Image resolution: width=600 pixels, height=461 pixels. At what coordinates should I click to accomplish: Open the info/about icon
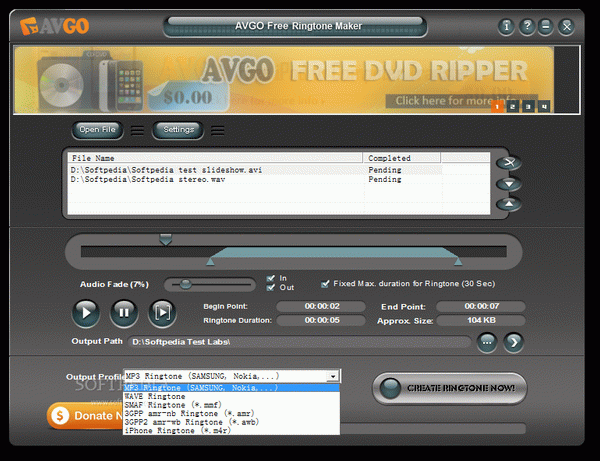[506, 26]
